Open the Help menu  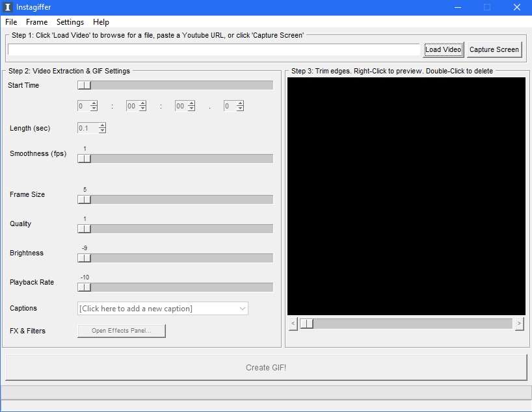(x=101, y=22)
